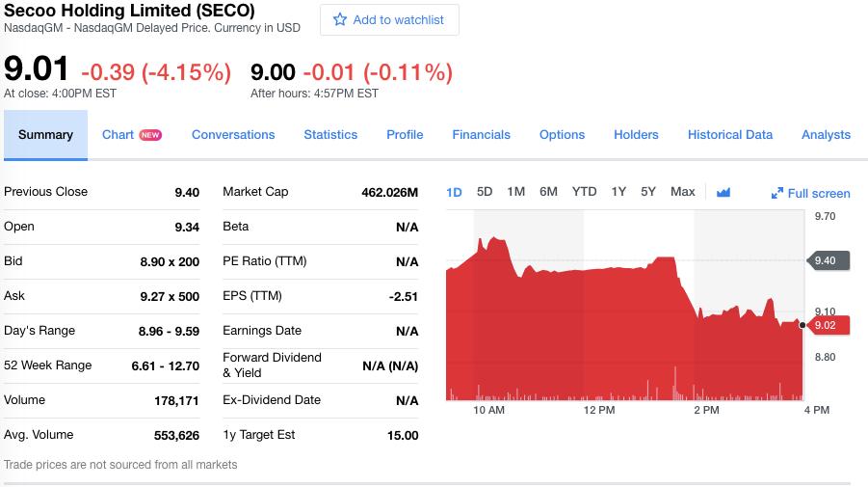
Task: Show the Max chart range
Action: click(x=683, y=192)
